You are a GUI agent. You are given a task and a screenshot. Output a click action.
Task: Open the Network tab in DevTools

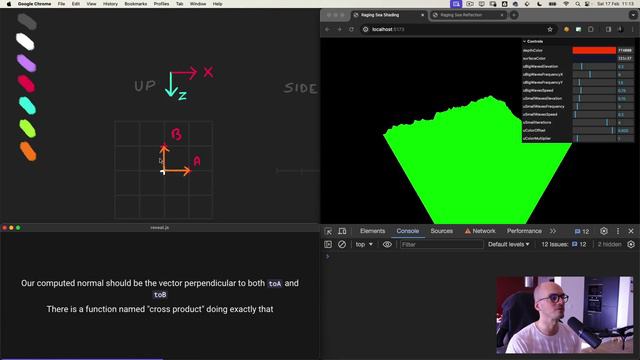pyautogui.click(x=480, y=231)
